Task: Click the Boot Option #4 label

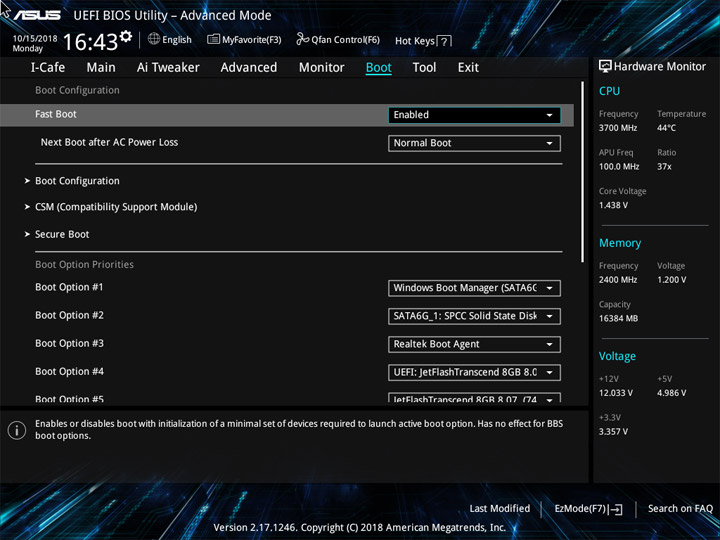Action: click(x=69, y=371)
